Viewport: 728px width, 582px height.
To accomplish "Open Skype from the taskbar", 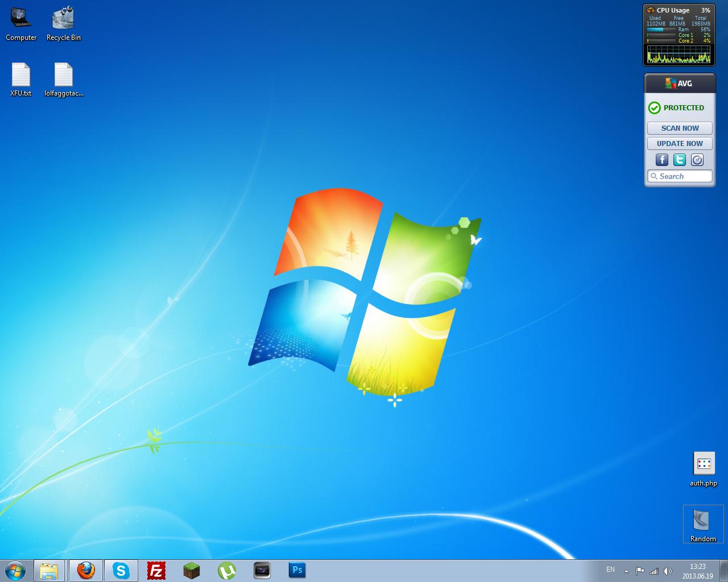I will 121,571.
